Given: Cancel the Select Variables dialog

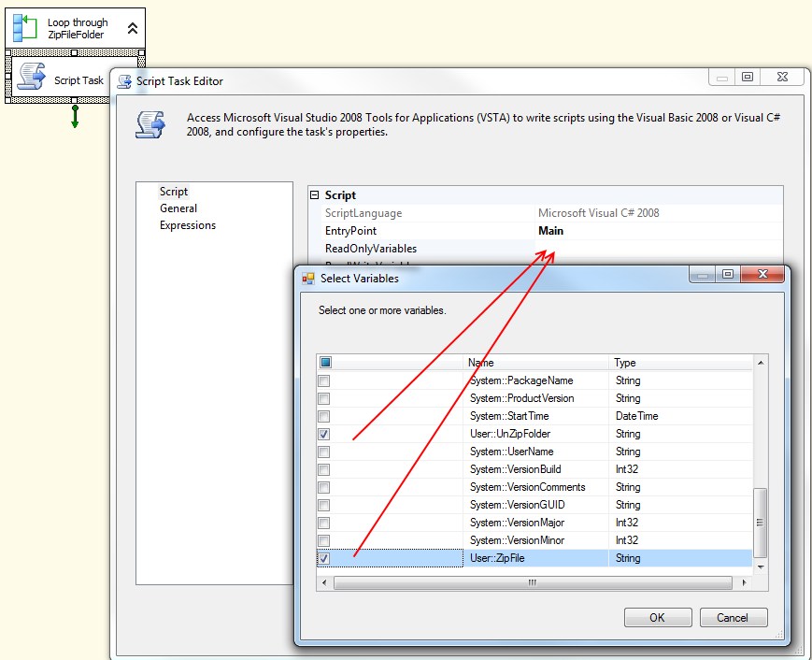Looking at the screenshot, I should click(734, 617).
